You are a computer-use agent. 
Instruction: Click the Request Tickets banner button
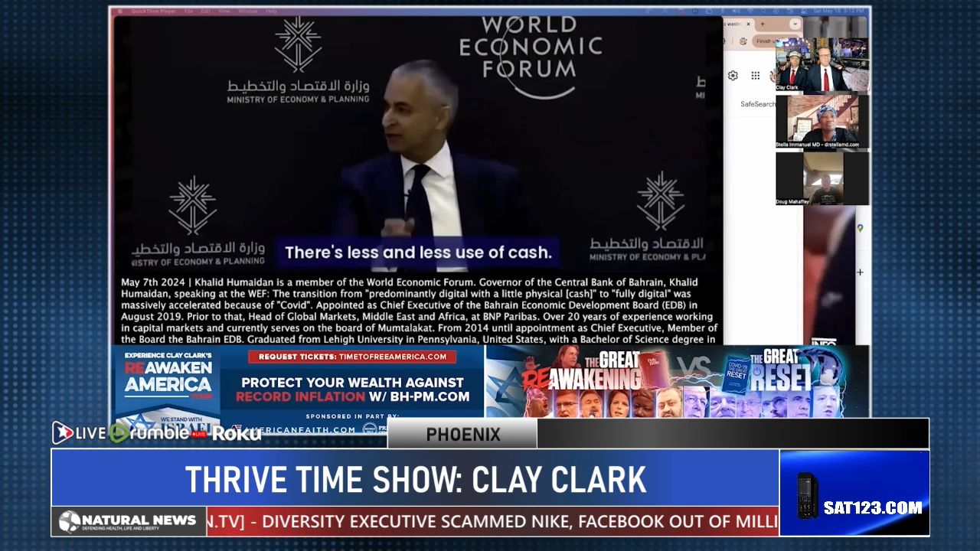coord(352,357)
